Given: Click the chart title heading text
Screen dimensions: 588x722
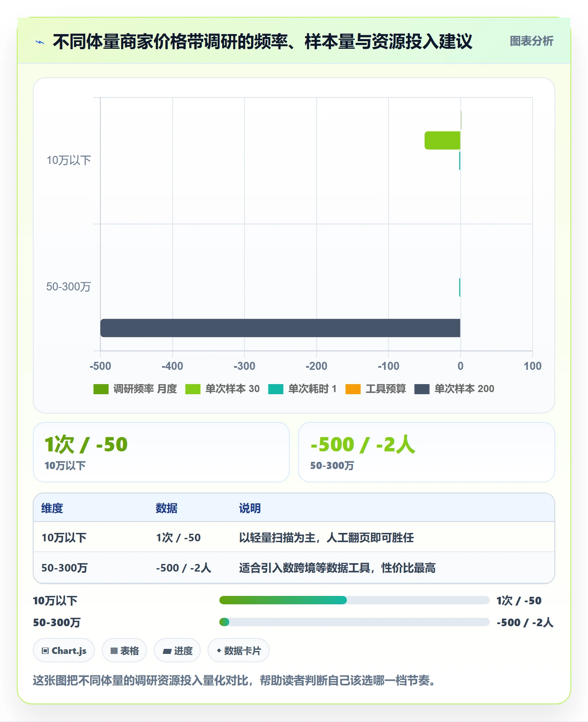Looking at the screenshot, I should (x=262, y=42).
